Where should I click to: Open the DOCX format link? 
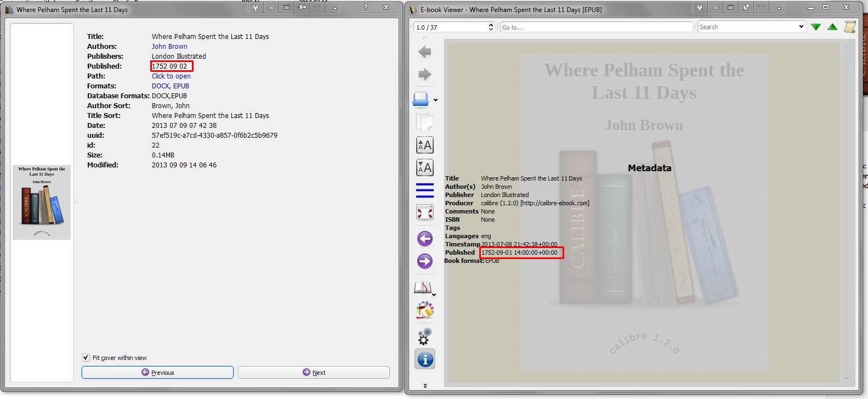point(160,86)
